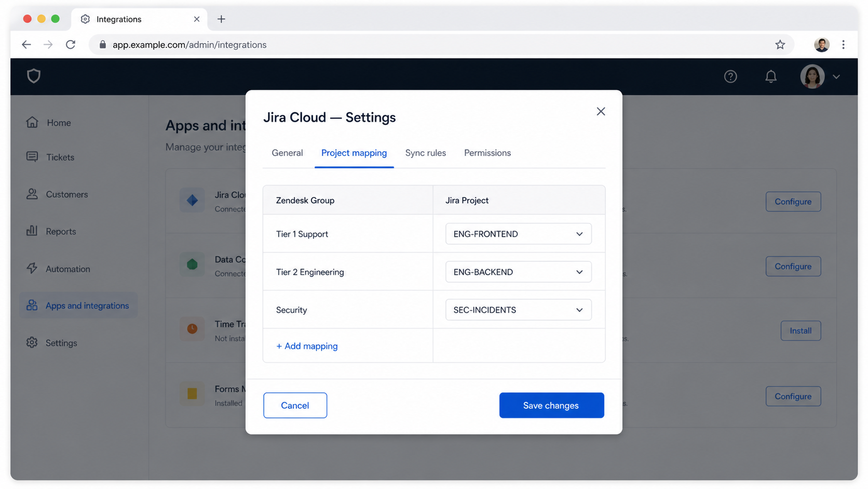Click the green Data Connector app icon
The width and height of the screenshot is (868, 489).
coord(192,265)
